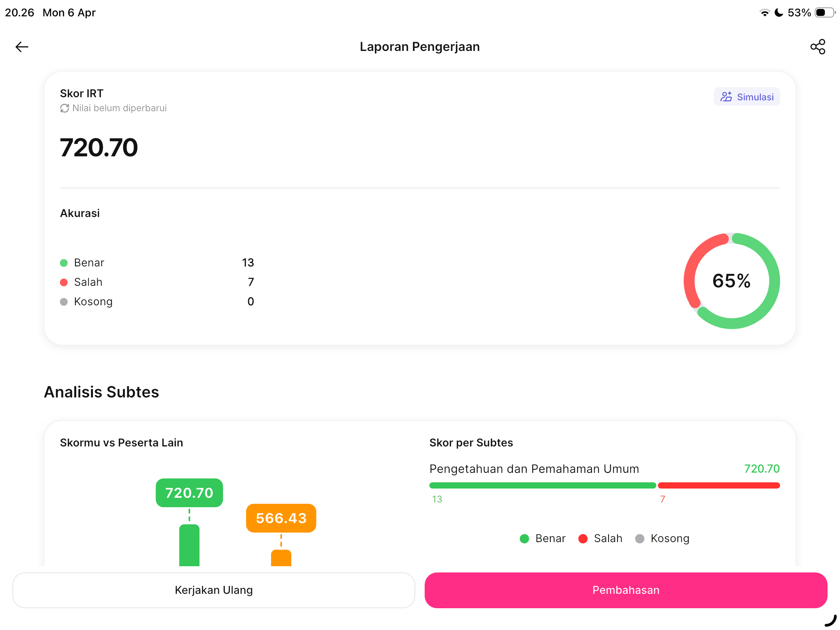840x630 pixels.
Task: Click the Skor per Subtes heading
Action: [x=471, y=443]
